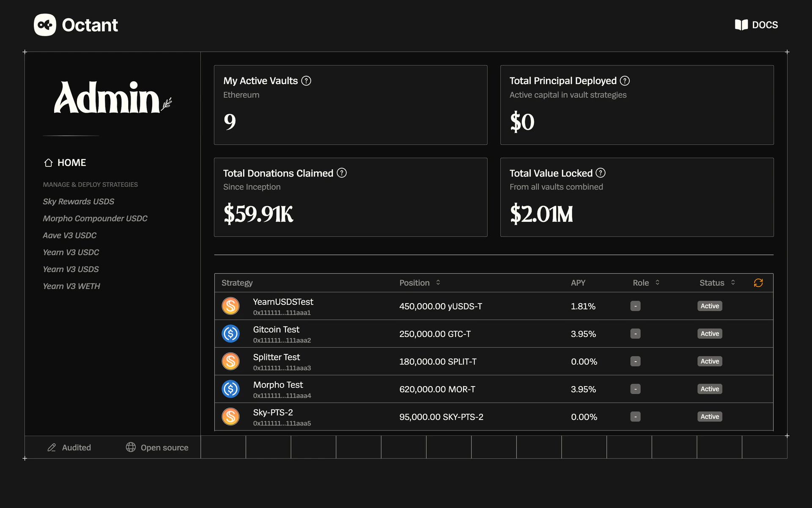The image size is (812, 508).
Task: Sort table by Position column arrows
Action: click(x=438, y=282)
